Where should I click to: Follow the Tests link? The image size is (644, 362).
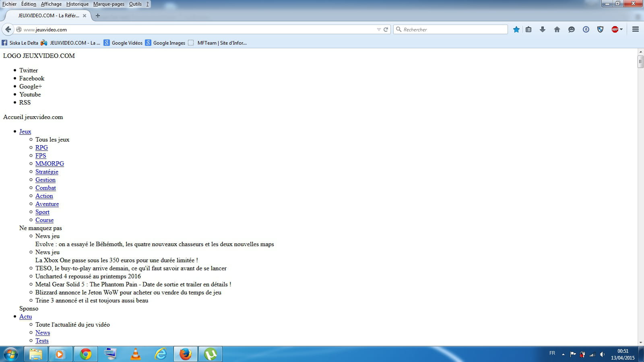pos(42,341)
